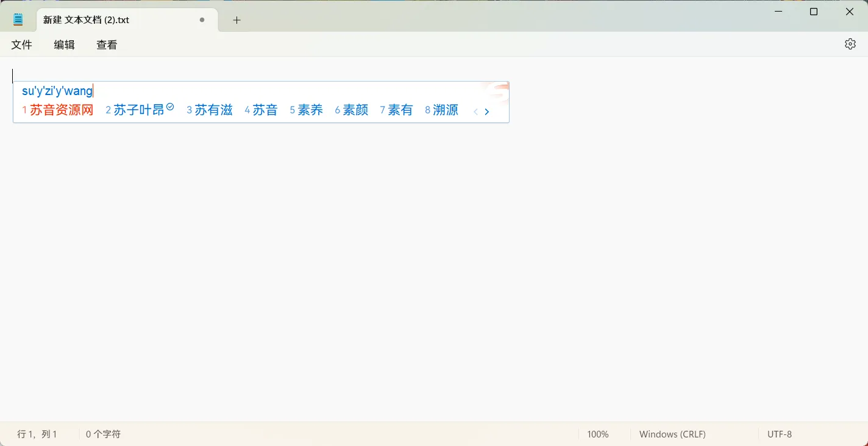This screenshot has height=446, width=868.
Task: Click the next-page arrow in the IME candidate bar
Action: [x=486, y=111]
